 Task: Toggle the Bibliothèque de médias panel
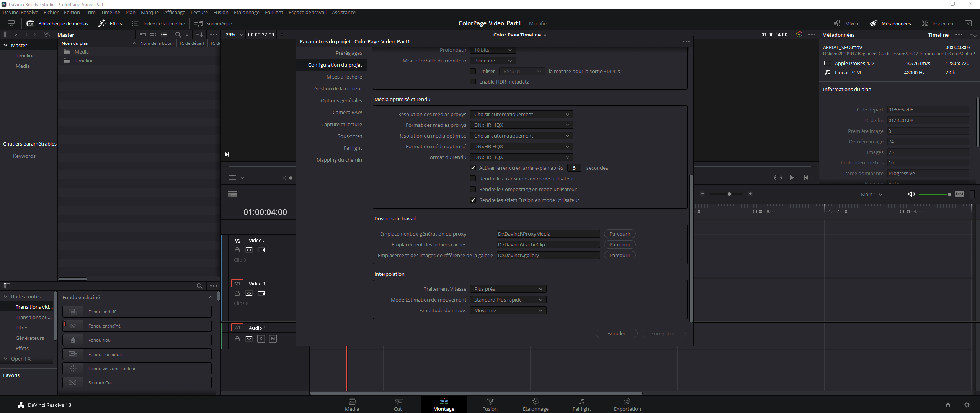pos(57,23)
